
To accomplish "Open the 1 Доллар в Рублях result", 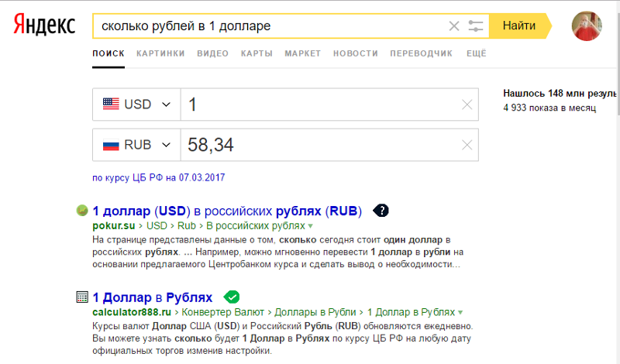I will tap(152, 297).
